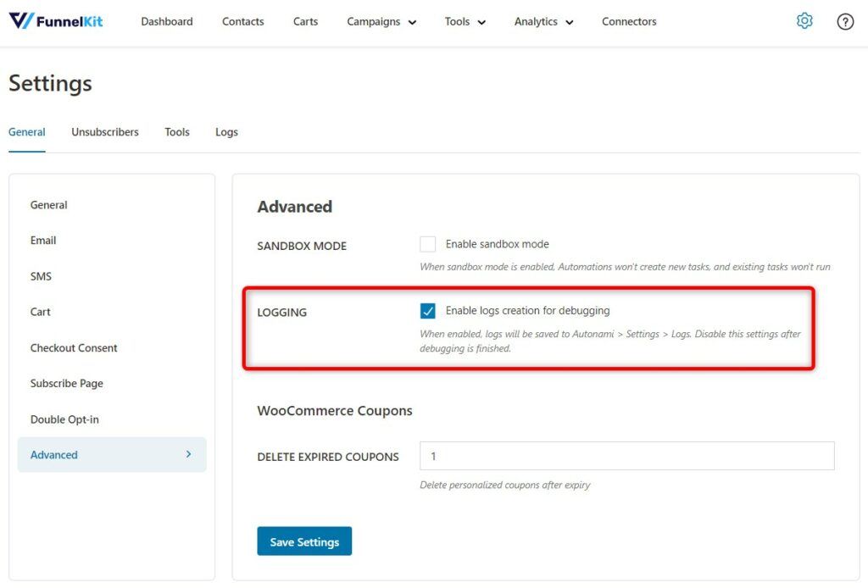Open Double Opt-in section in sidebar
868x588 pixels.
[x=64, y=419]
